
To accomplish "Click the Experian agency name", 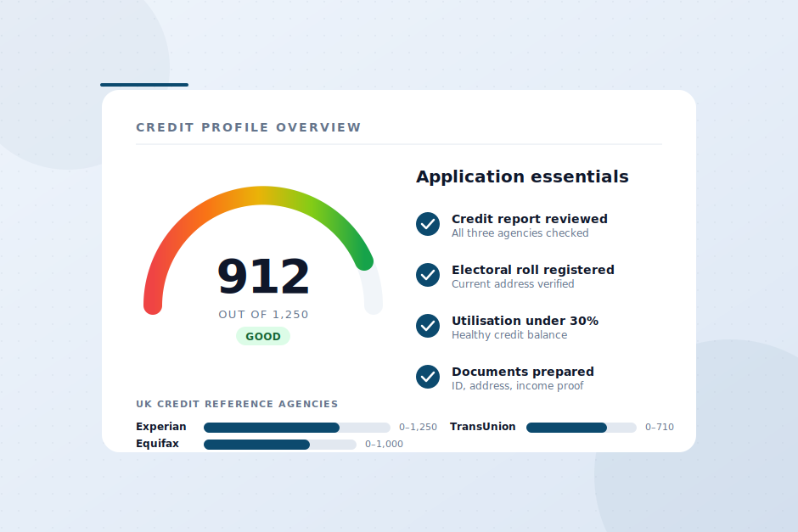I will coord(160,426).
